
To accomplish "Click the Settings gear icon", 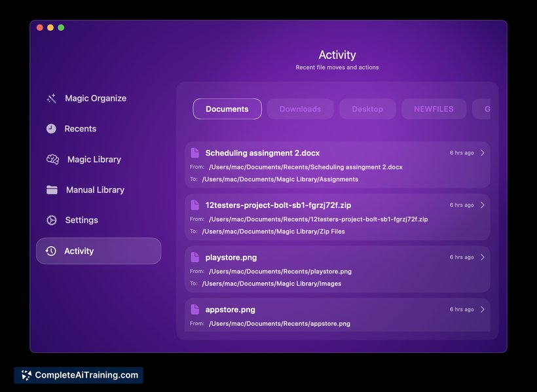I will tap(52, 220).
